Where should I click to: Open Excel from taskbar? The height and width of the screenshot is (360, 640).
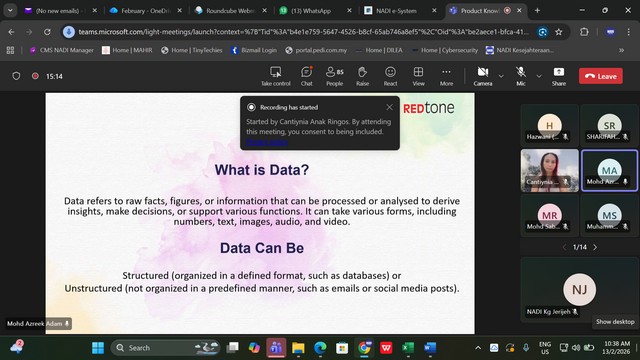[408, 348]
